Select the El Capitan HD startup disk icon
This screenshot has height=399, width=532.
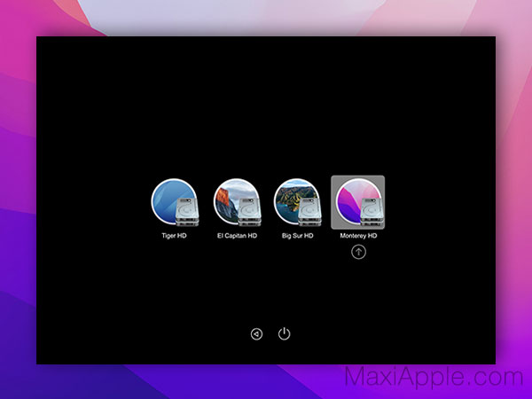pos(238,202)
